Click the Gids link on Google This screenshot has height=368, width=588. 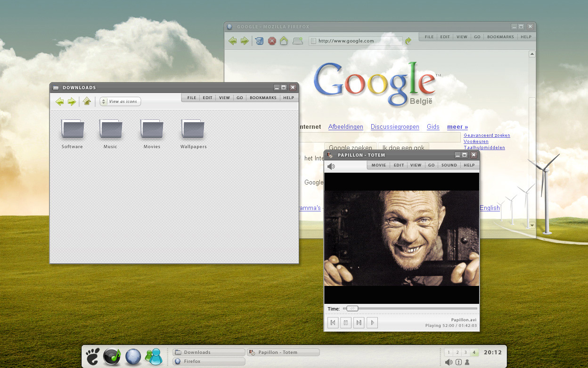pyautogui.click(x=433, y=127)
